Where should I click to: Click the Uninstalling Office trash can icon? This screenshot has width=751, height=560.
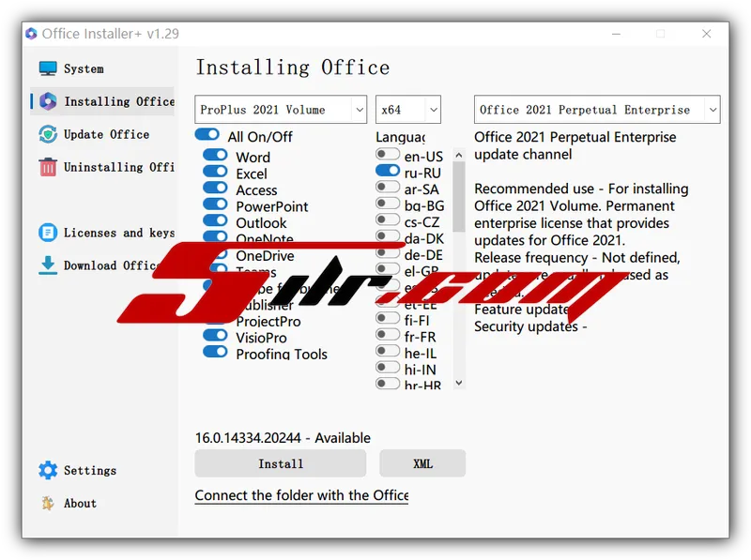coord(48,167)
